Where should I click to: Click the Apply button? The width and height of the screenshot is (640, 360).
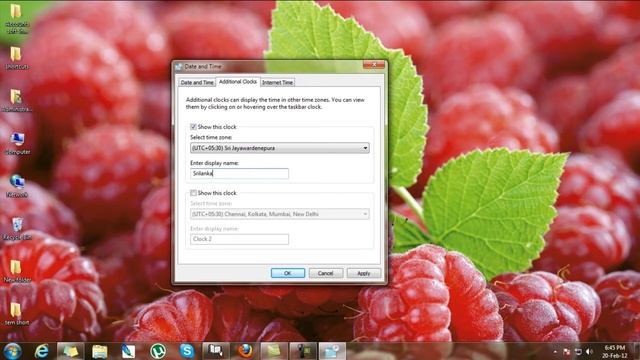click(x=364, y=273)
